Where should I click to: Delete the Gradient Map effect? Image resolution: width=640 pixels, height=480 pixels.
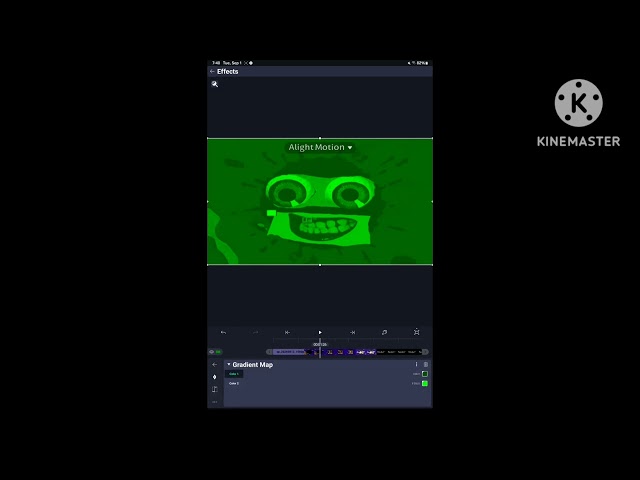click(426, 364)
